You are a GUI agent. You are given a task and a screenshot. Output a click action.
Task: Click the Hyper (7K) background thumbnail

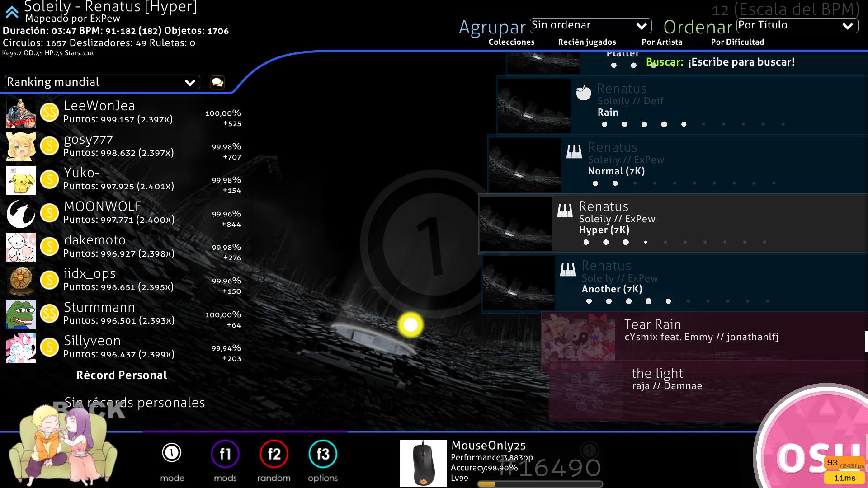(516, 224)
